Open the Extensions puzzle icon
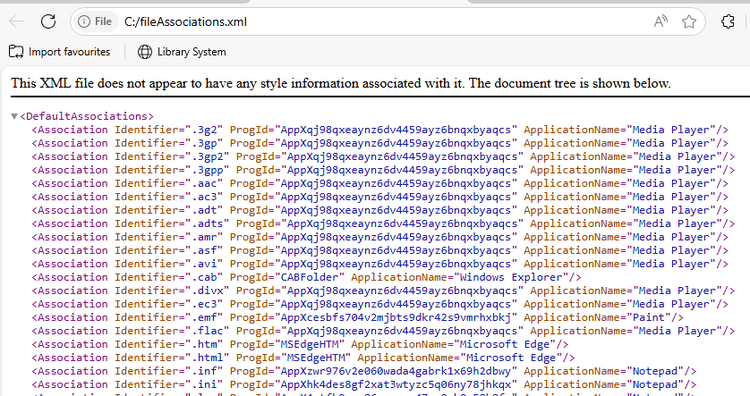750x396 pixels. click(x=728, y=22)
